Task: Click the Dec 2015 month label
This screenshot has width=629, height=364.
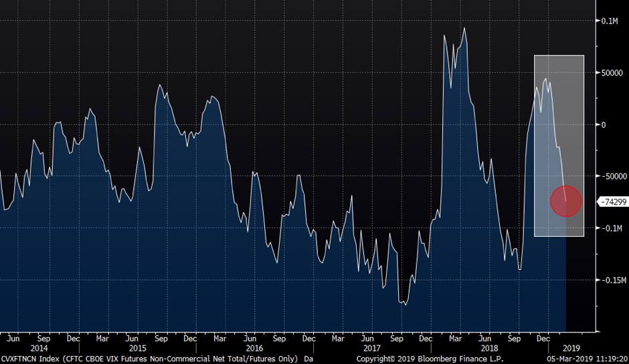Action: (x=191, y=339)
